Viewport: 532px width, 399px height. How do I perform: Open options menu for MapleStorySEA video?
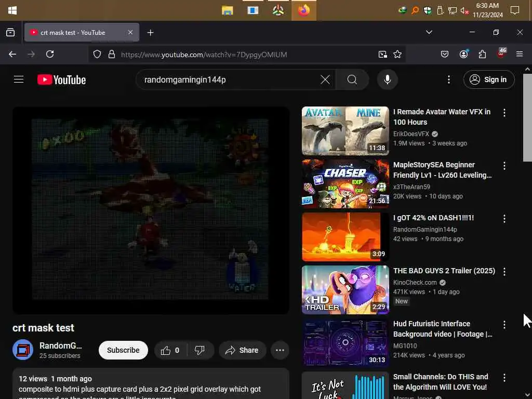click(504, 166)
